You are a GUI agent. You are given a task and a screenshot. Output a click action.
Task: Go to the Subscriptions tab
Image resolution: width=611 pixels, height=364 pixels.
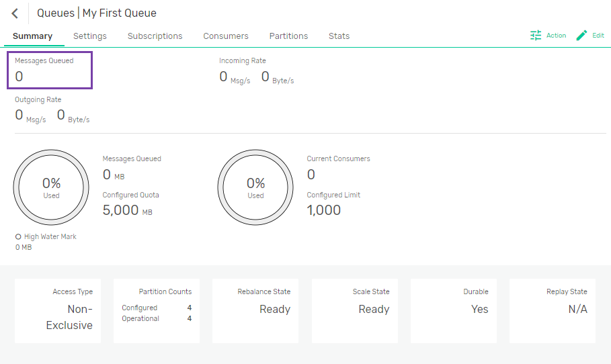point(155,36)
